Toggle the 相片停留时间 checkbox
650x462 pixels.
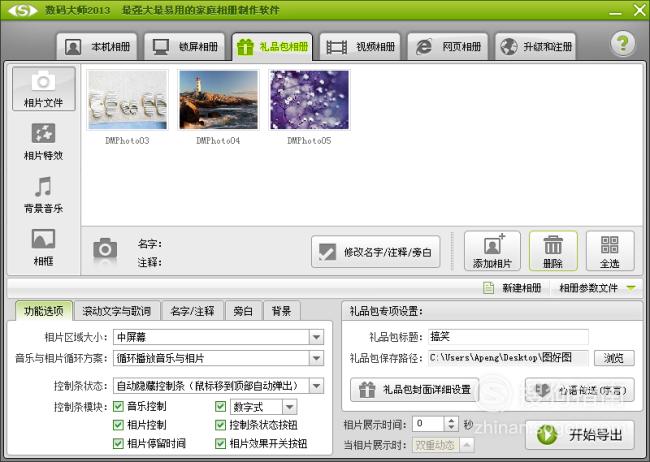[118, 444]
